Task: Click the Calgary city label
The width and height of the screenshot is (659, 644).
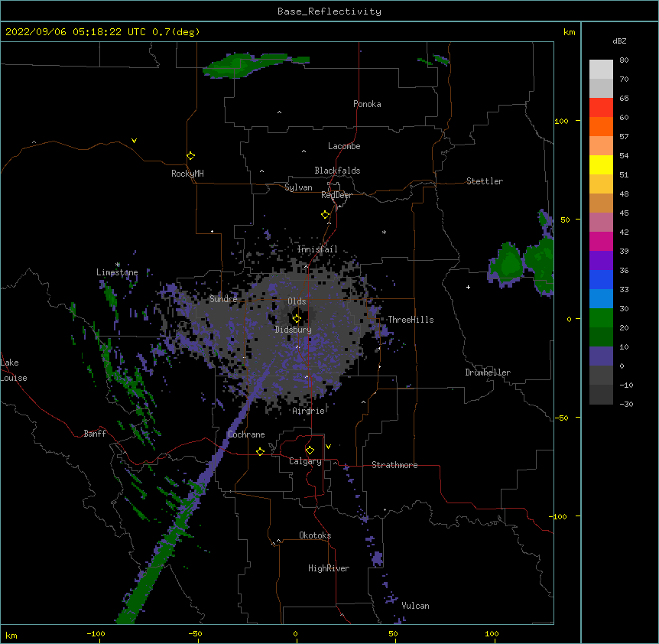Action: point(305,461)
